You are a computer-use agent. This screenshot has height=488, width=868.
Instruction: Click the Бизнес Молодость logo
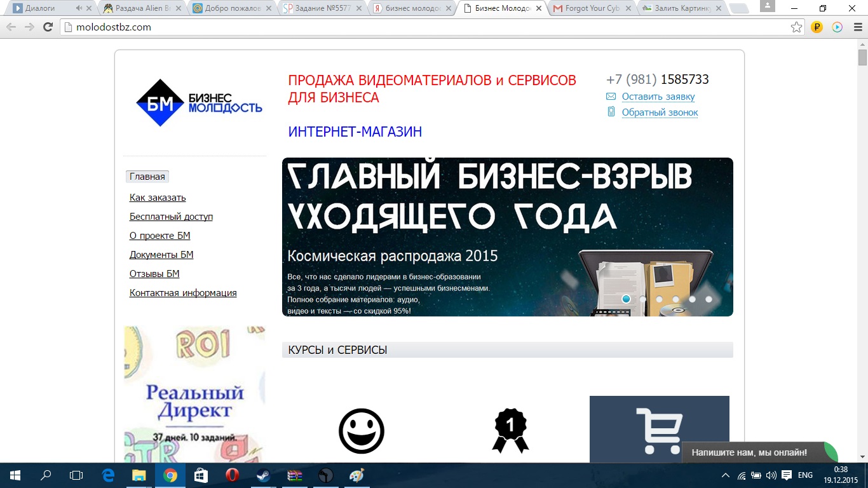[199, 103]
